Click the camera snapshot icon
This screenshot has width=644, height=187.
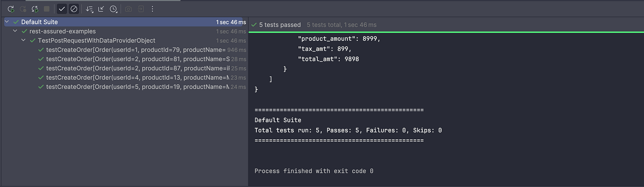[128, 9]
